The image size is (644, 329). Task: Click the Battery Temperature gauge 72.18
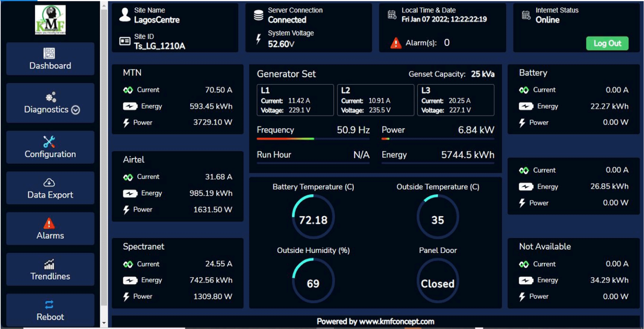pyautogui.click(x=313, y=217)
